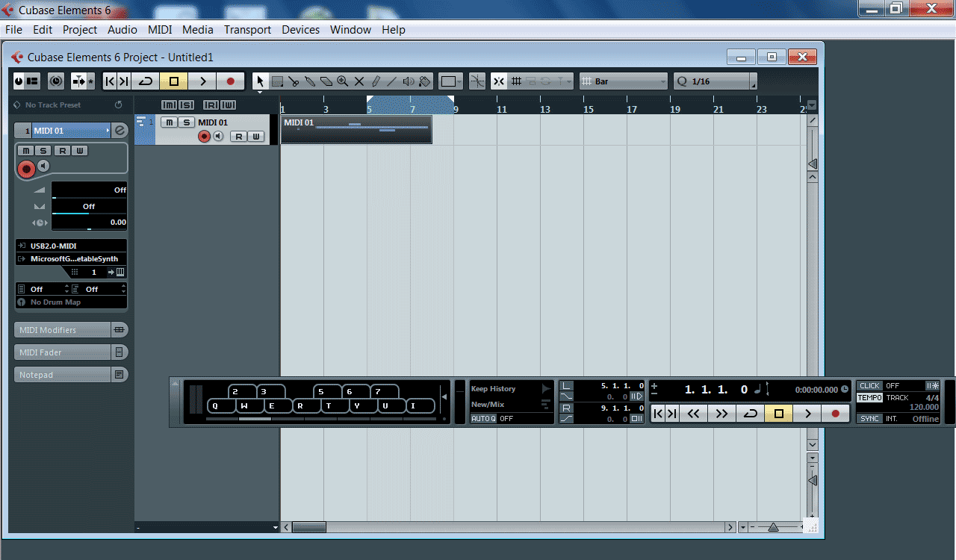This screenshot has width=956, height=560.
Task: Open the MIDI menu
Action: coord(160,30)
